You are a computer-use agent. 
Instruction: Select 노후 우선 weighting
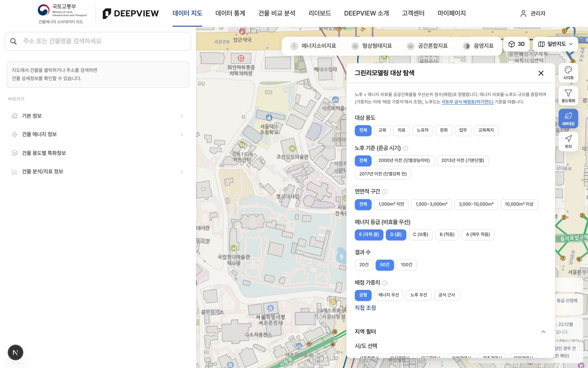tap(418, 295)
